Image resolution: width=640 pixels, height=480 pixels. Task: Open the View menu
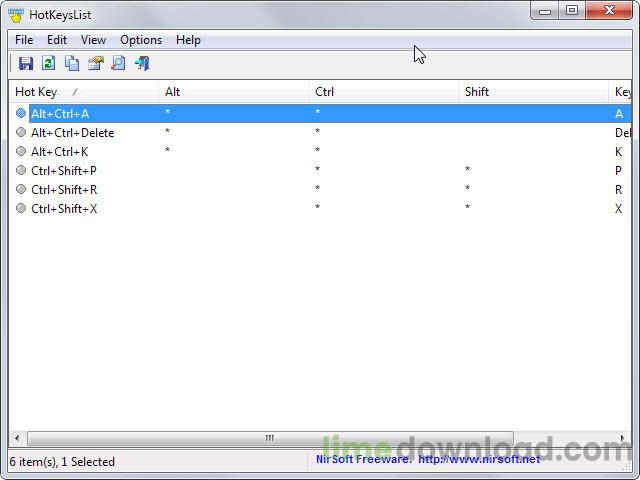[x=93, y=40]
